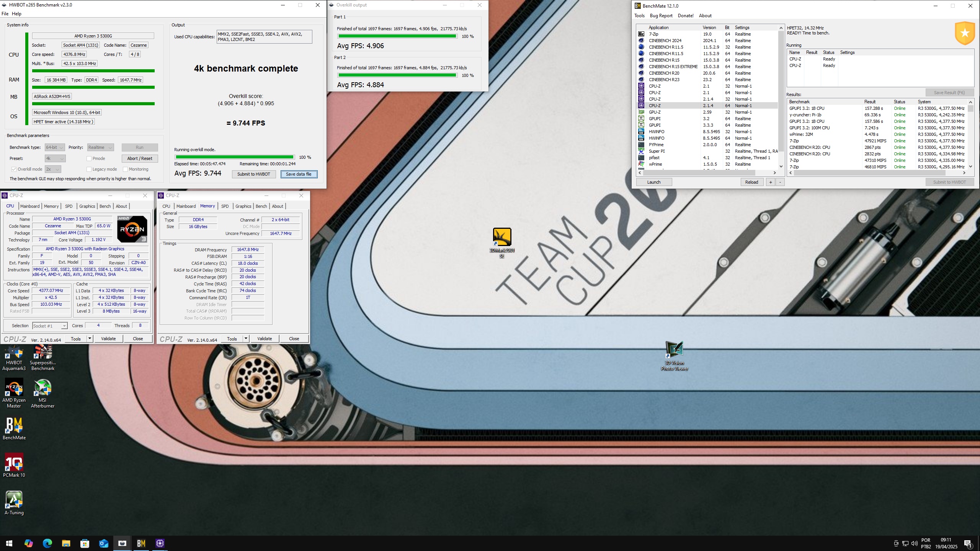980x551 pixels.
Task: Open Donate! menu in BenchMate
Action: 686,16
